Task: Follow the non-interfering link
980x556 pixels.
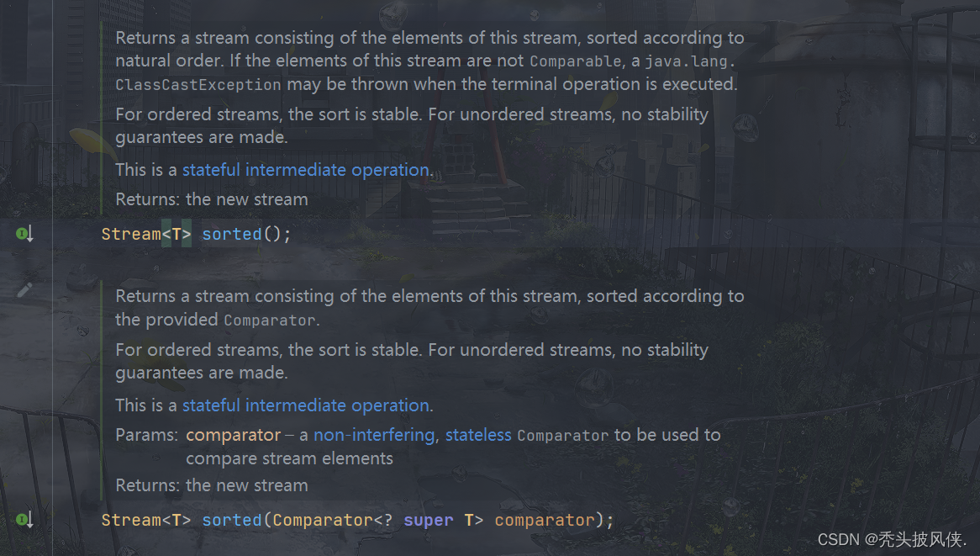Action: [x=374, y=435]
